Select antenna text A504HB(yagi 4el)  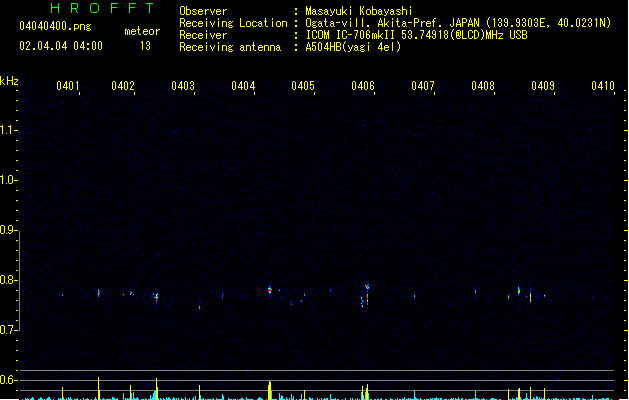click(x=353, y=47)
